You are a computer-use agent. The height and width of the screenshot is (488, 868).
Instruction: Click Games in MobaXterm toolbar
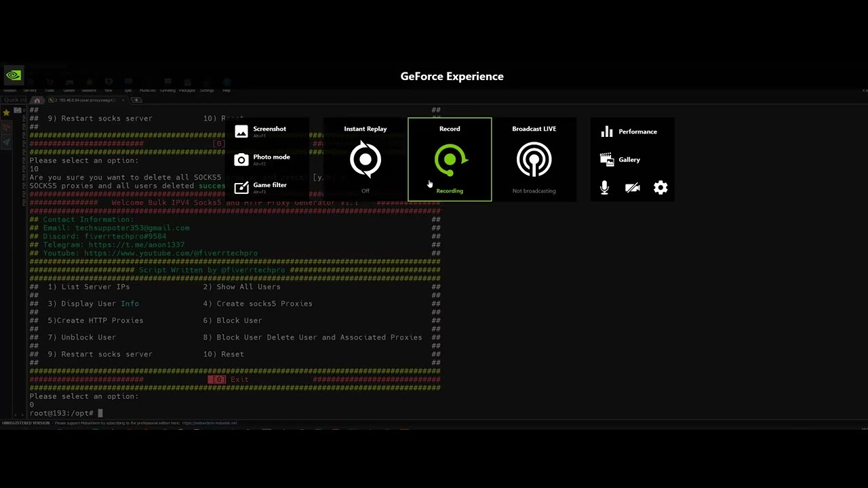[69, 87]
